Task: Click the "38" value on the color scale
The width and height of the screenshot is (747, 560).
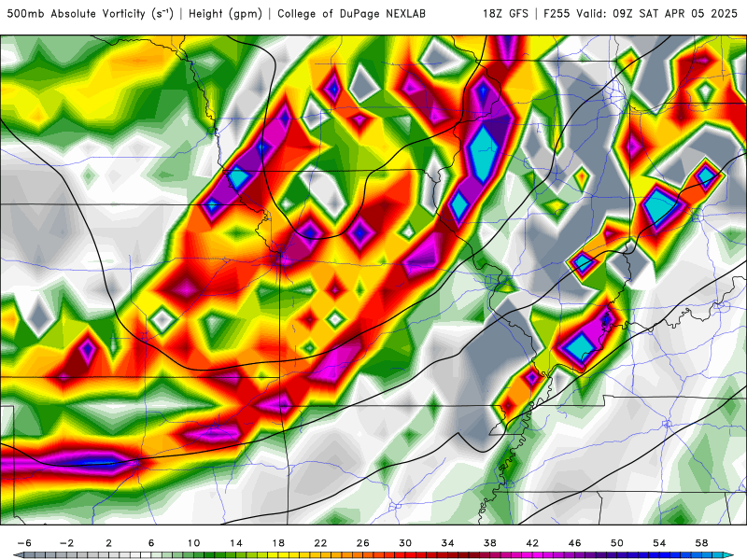Action: pos(489,543)
